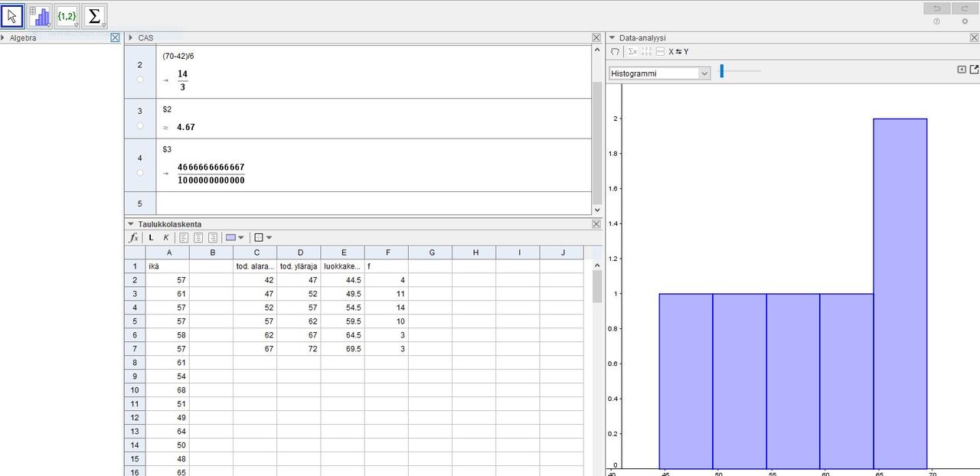Screen dimensions: 980x476
Task: Apply center text alignment in spreadsheet toolbar
Action: (x=198, y=238)
